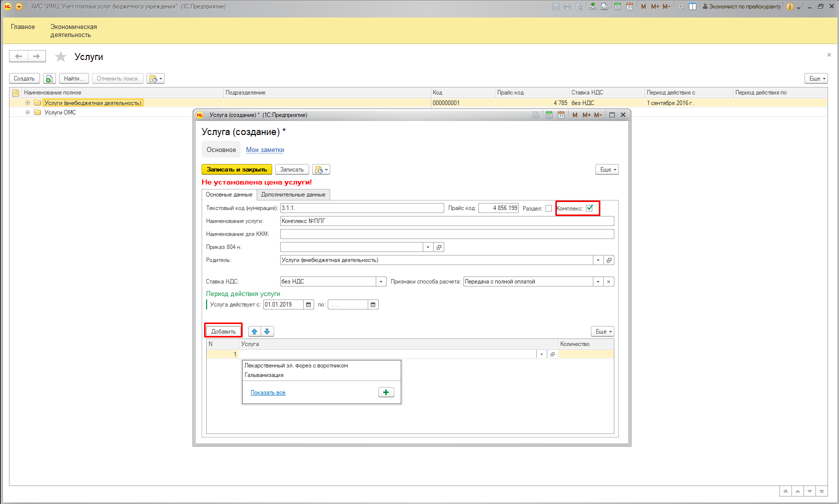Select Гальванизация from the suggestion list

(x=264, y=375)
